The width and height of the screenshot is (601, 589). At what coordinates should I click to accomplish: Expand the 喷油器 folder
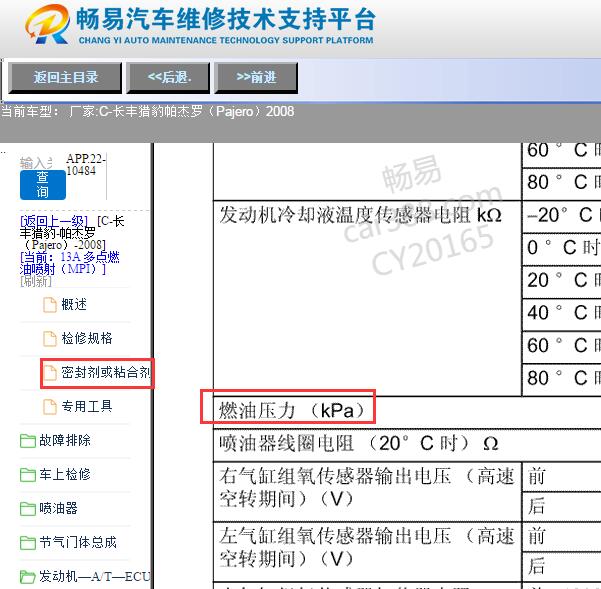58,509
